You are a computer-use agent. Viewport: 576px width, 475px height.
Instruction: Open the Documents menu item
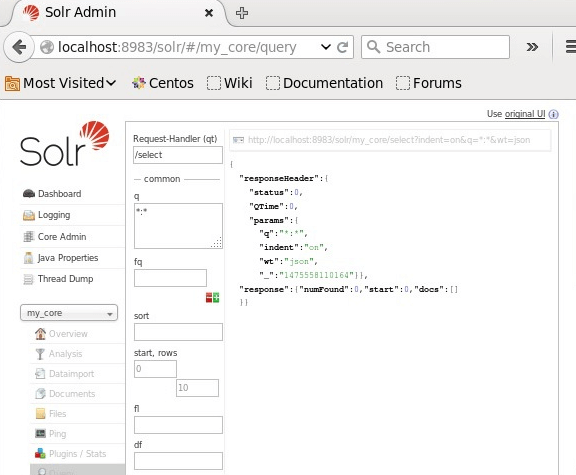[72, 393]
